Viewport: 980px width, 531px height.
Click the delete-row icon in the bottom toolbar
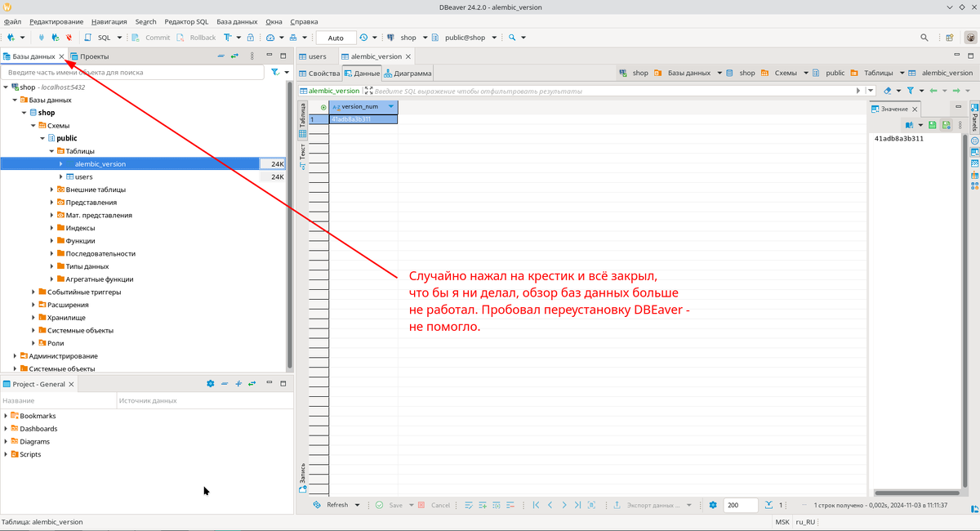(x=510, y=505)
